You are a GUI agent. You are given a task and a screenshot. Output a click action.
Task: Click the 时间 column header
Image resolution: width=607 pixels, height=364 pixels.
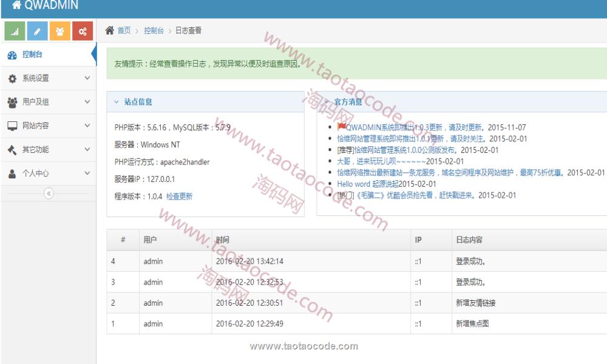point(222,240)
